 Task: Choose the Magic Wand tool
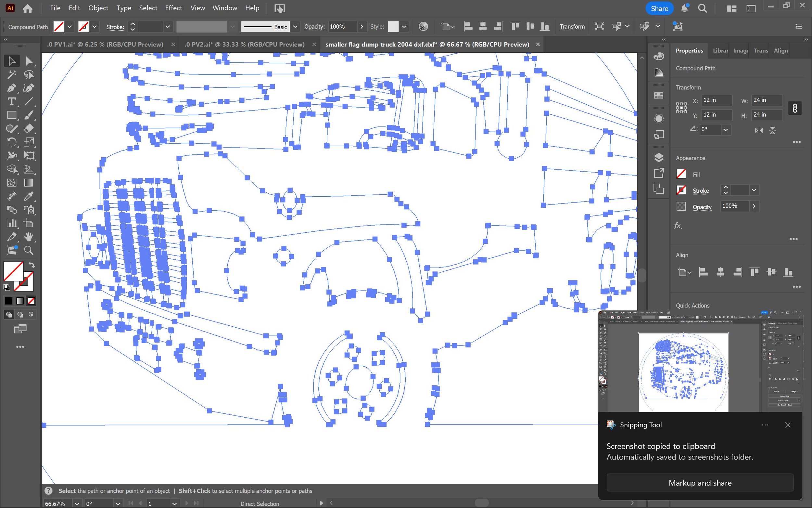pos(11,74)
